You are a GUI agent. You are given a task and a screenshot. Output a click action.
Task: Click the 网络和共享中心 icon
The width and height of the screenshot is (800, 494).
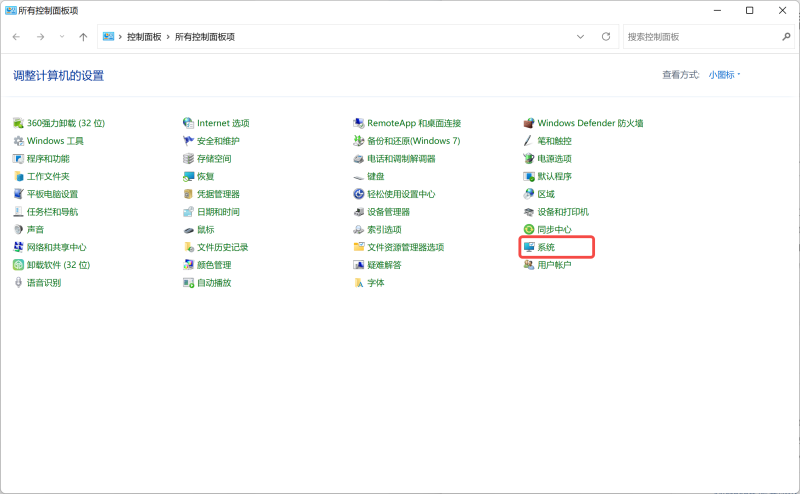tap(18, 247)
